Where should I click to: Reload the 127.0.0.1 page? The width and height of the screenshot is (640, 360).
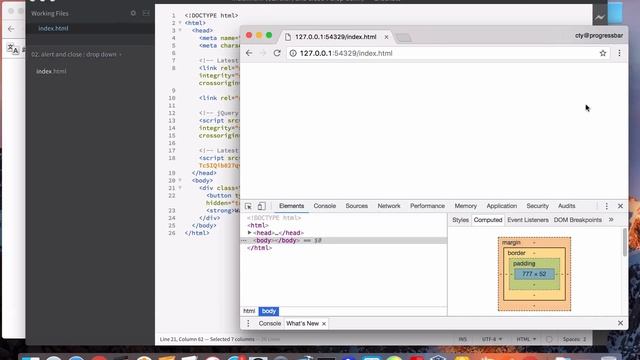click(x=277, y=53)
